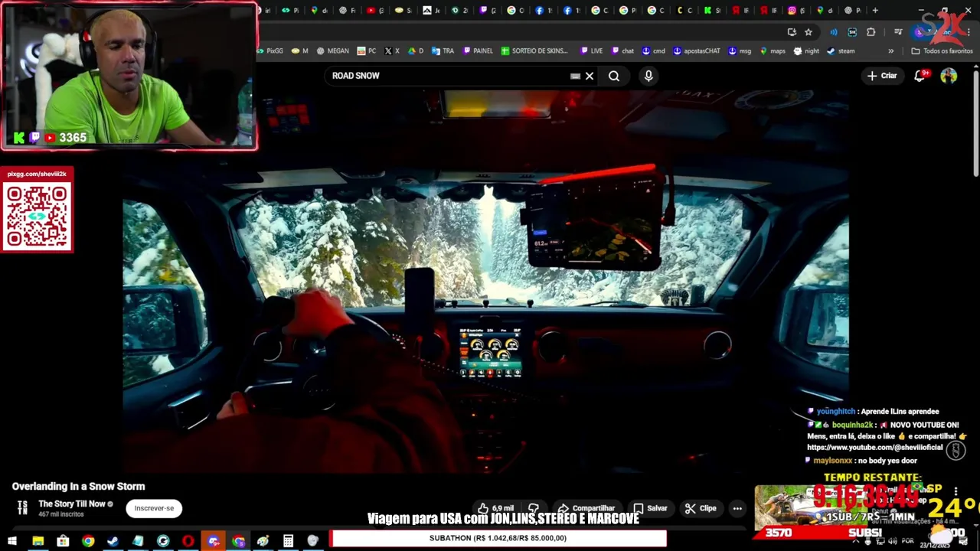The width and height of the screenshot is (980, 551).
Task: Open the TRA translate bookmark
Action: click(x=443, y=51)
